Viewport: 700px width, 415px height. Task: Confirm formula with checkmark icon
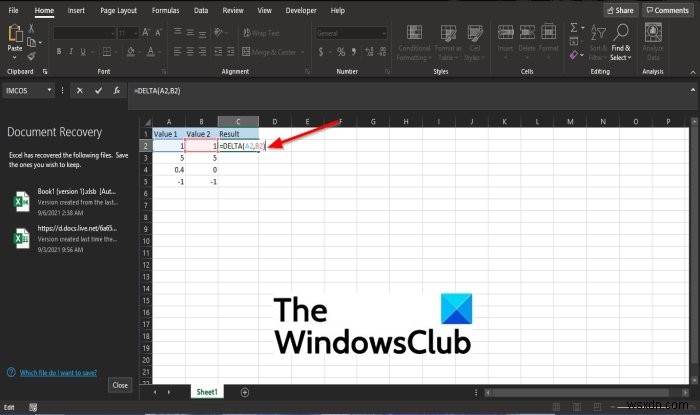click(x=98, y=91)
